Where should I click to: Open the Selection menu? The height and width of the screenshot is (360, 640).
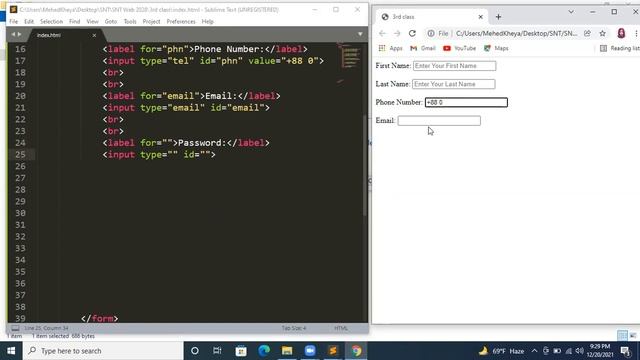coord(51,22)
